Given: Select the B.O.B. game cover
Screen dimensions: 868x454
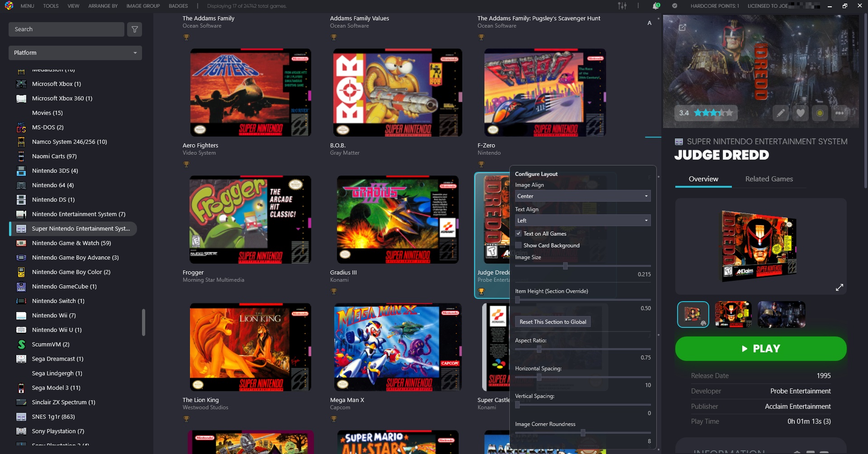Looking at the screenshot, I should click(x=398, y=93).
